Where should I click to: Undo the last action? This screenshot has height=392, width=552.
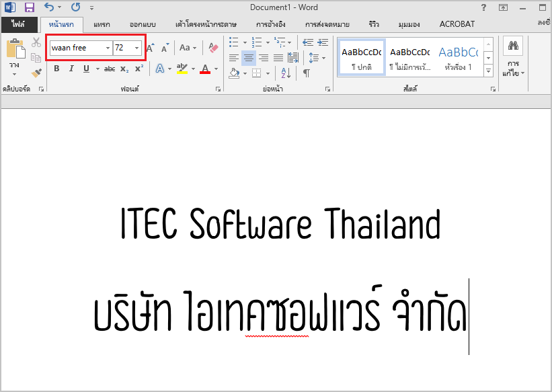[49, 7]
